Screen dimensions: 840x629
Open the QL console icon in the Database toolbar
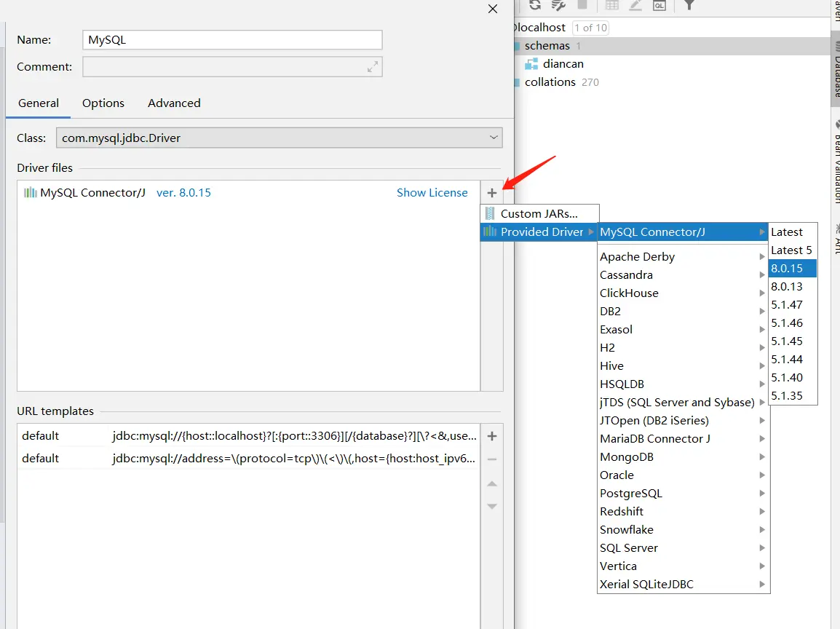point(659,5)
